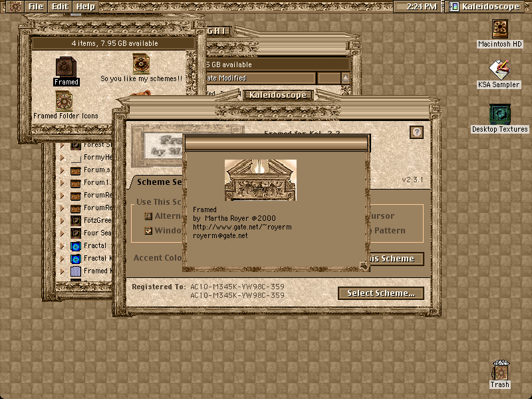Open the Edit menu
This screenshot has height=399, width=532.
60,7
